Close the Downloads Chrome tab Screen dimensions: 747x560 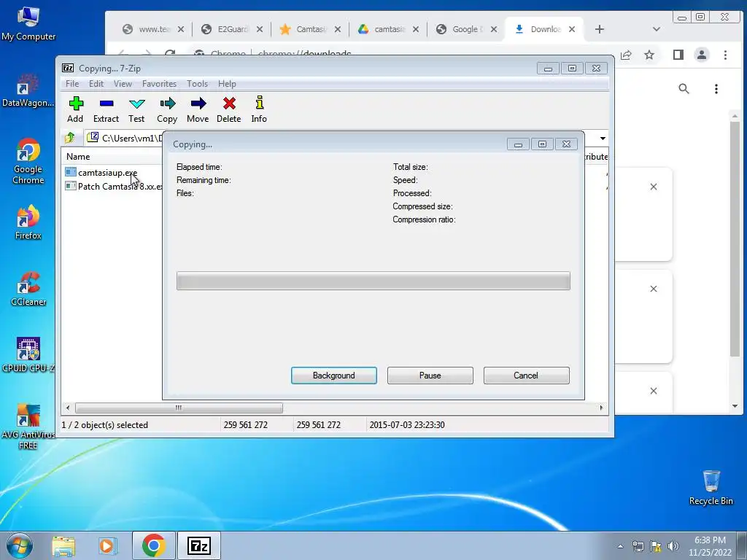pyautogui.click(x=572, y=29)
